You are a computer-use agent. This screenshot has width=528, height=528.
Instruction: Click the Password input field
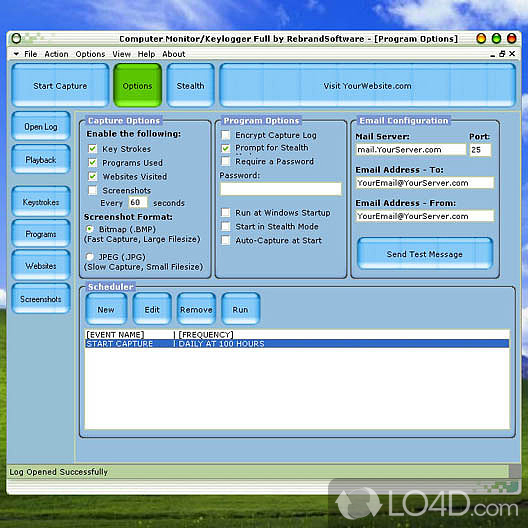(x=281, y=189)
